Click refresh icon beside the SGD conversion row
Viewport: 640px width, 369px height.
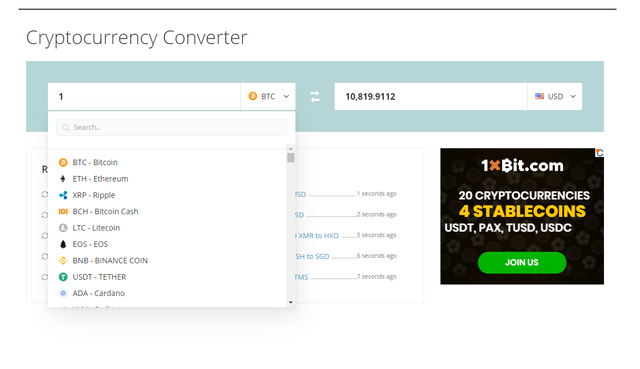coord(45,256)
